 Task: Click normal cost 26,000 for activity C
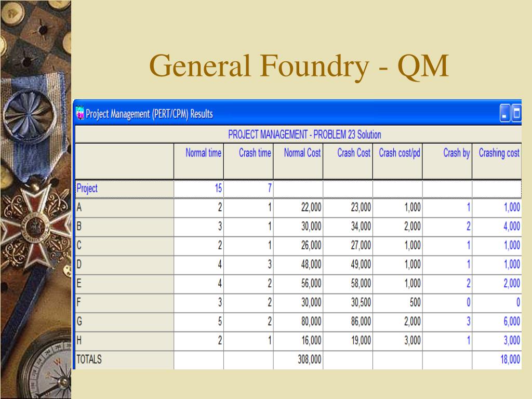(x=311, y=245)
